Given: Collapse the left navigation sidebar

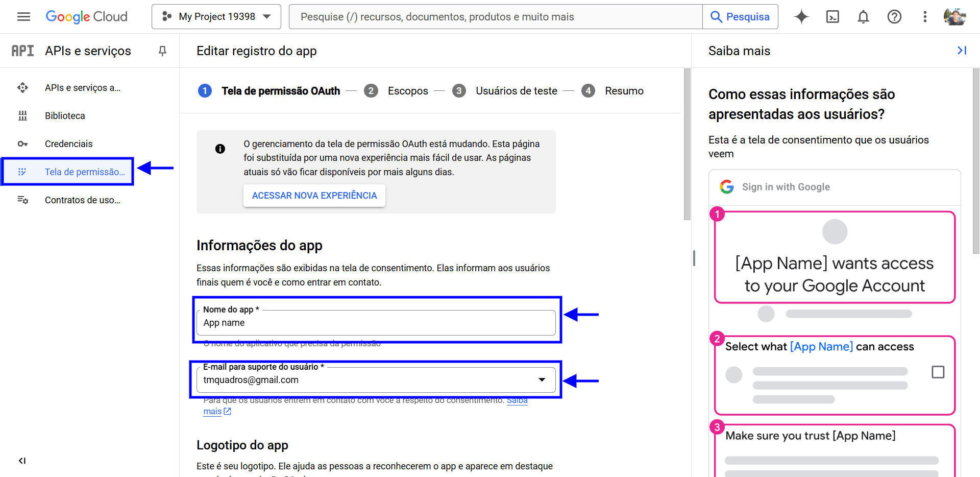Looking at the screenshot, I should (22, 461).
